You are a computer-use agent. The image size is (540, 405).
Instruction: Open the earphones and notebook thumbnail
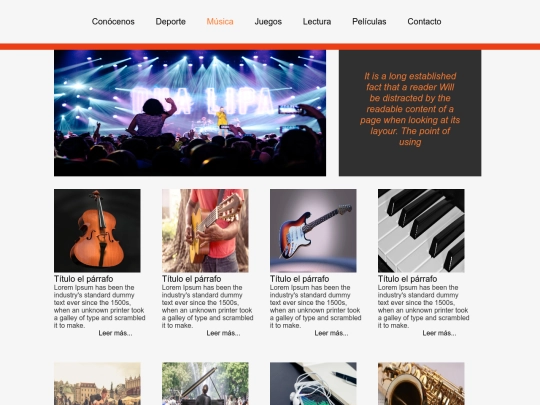tap(313, 384)
